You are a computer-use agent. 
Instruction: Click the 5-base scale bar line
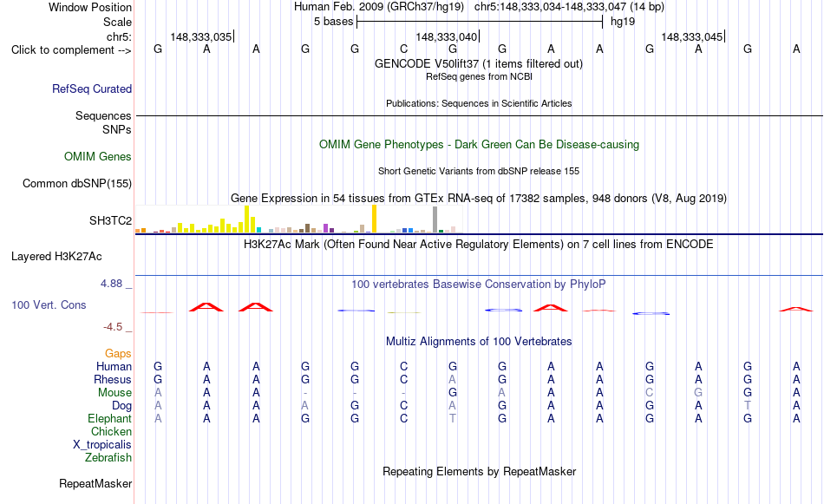tap(480, 22)
